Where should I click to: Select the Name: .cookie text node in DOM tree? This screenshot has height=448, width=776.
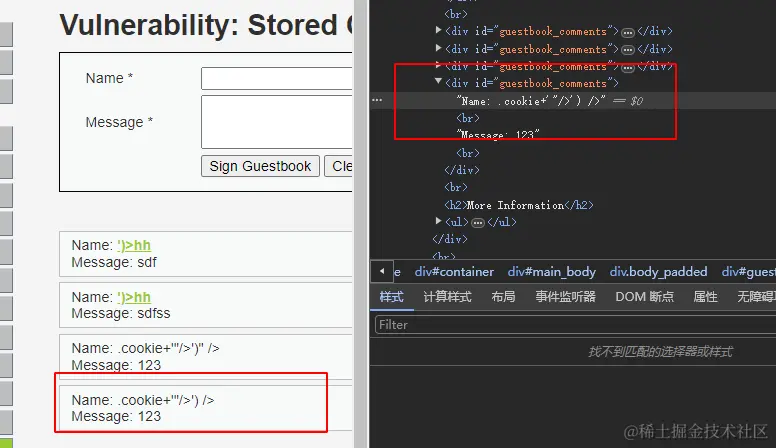click(x=531, y=101)
